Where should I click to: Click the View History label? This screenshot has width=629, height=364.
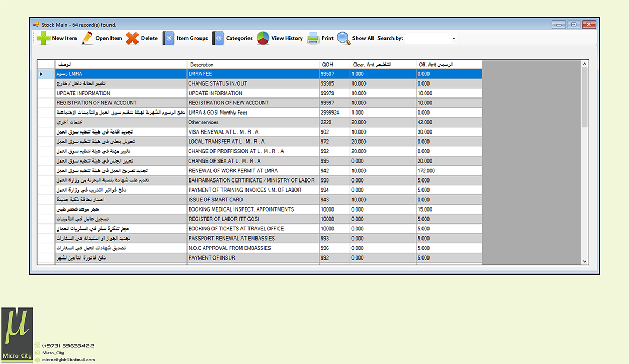click(x=287, y=38)
